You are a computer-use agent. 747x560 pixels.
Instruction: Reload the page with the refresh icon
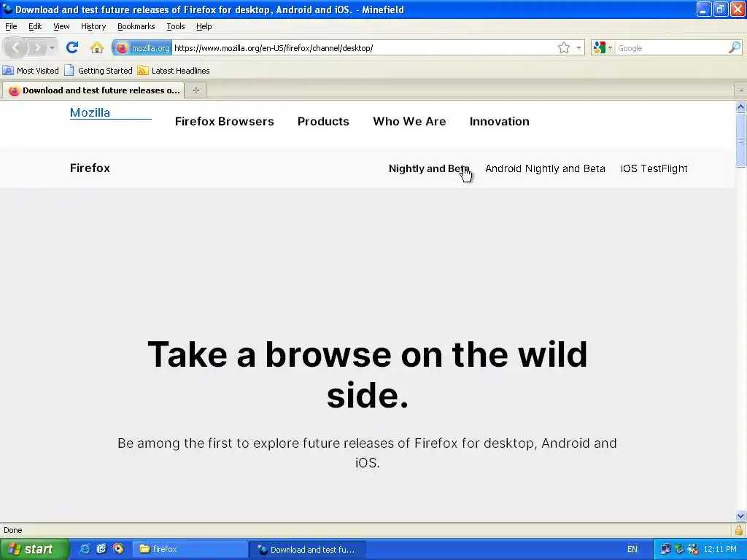click(x=72, y=47)
